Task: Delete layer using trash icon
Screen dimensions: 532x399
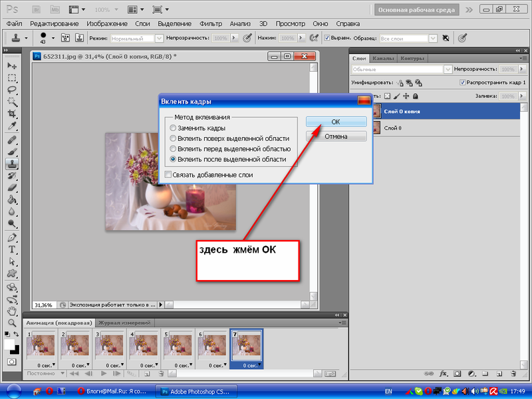Action: pos(513,374)
